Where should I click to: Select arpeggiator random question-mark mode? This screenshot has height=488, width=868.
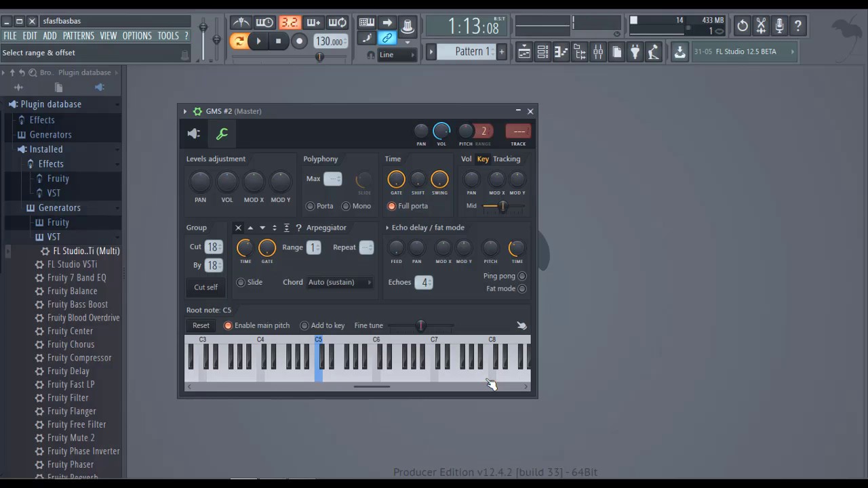tap(298, 228)
